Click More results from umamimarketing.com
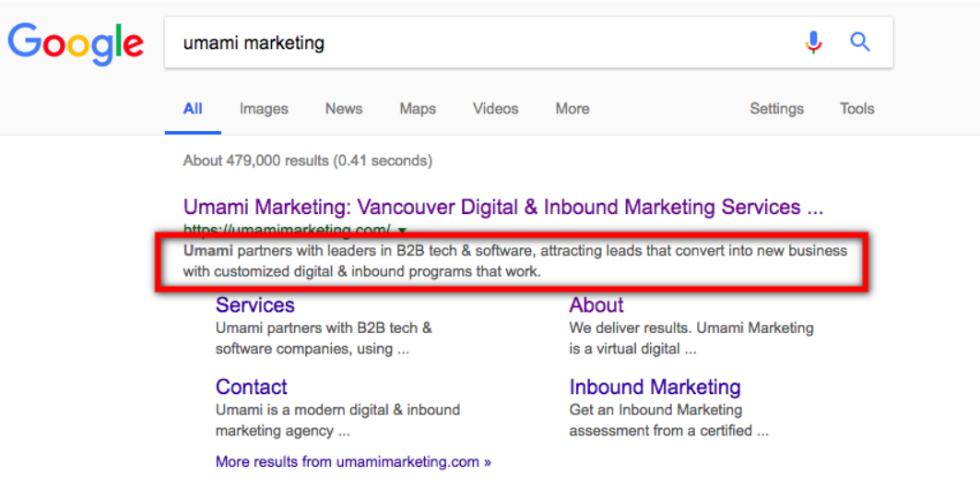 tap(353, 461)
